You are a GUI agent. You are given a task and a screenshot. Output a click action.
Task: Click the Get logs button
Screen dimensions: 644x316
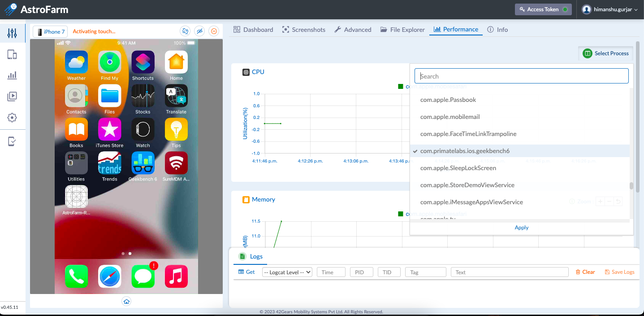click(246, 272)
